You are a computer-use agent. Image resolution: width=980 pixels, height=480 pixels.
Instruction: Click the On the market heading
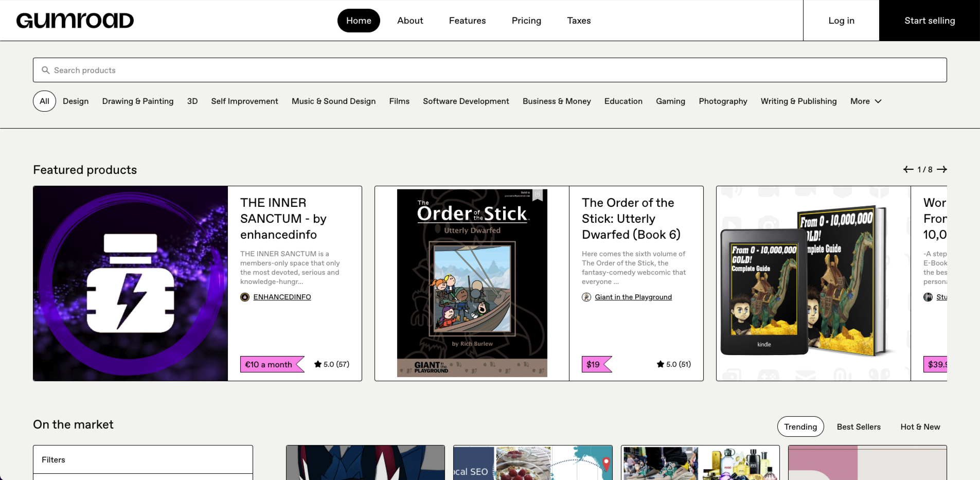point(73,424)
